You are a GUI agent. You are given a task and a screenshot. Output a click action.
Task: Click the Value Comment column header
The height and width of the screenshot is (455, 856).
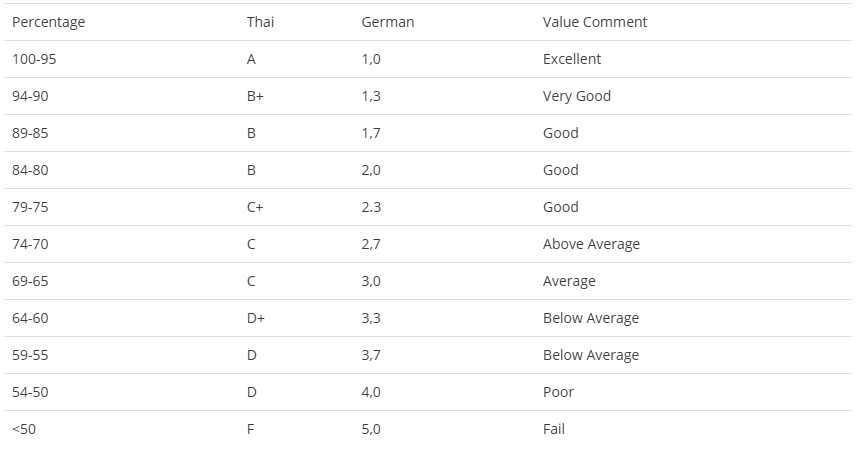[595, 22]
